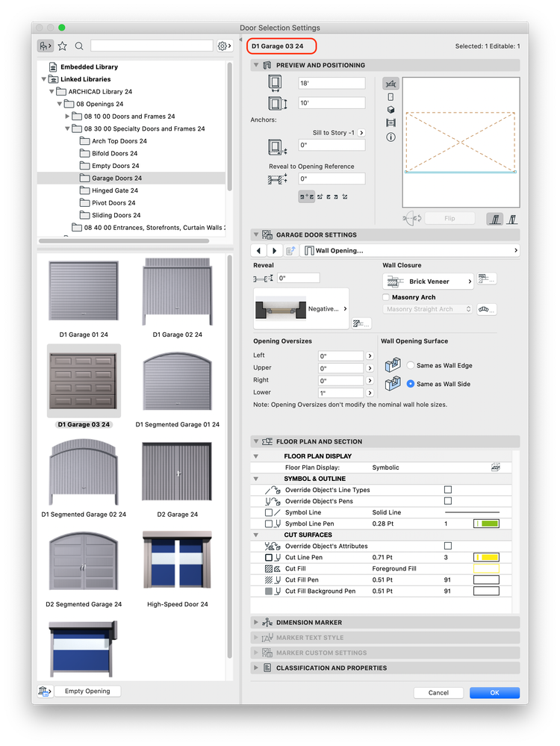Select the Pivot Doors 24 folder
Screen dimensions: 560x746
click(x=113, y=202)
